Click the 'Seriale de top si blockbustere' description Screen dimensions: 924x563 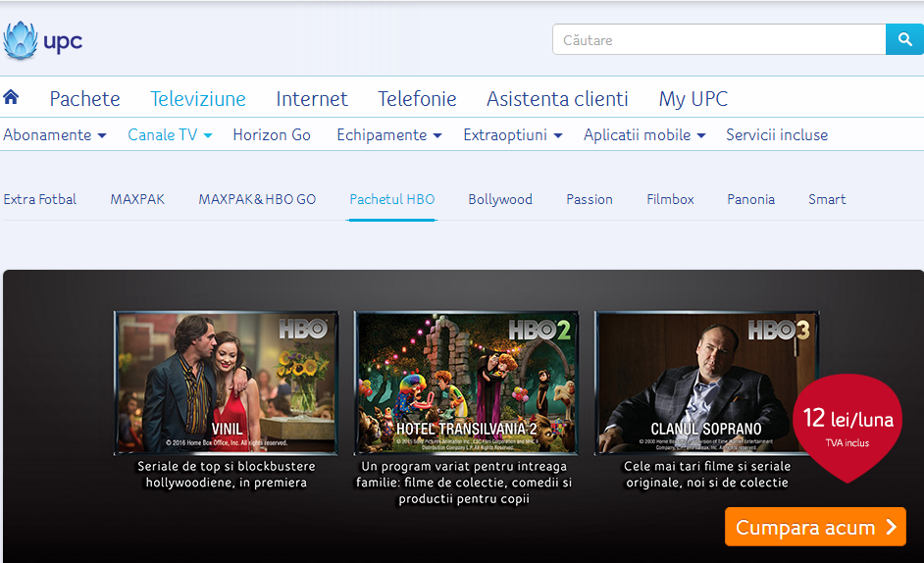[227, 474]
